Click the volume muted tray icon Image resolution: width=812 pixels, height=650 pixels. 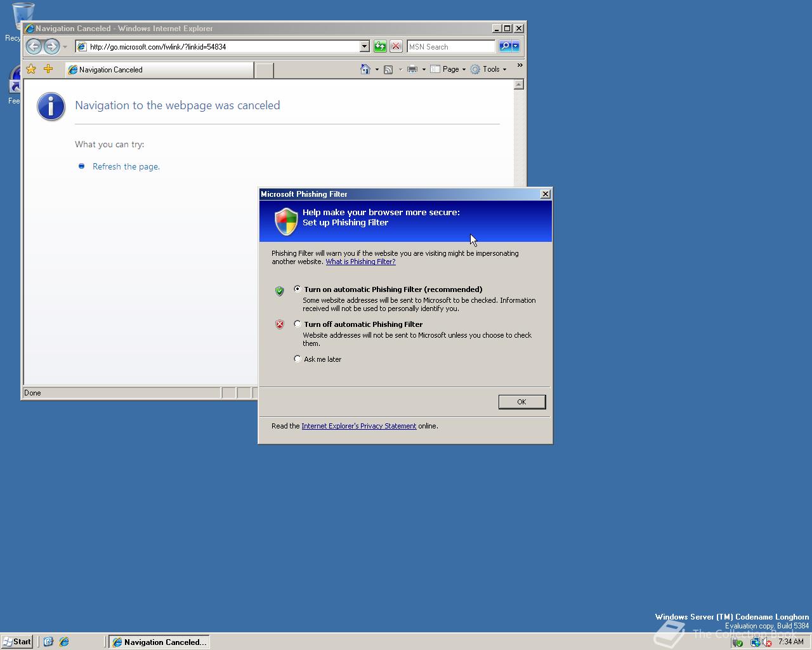point(766,642)
